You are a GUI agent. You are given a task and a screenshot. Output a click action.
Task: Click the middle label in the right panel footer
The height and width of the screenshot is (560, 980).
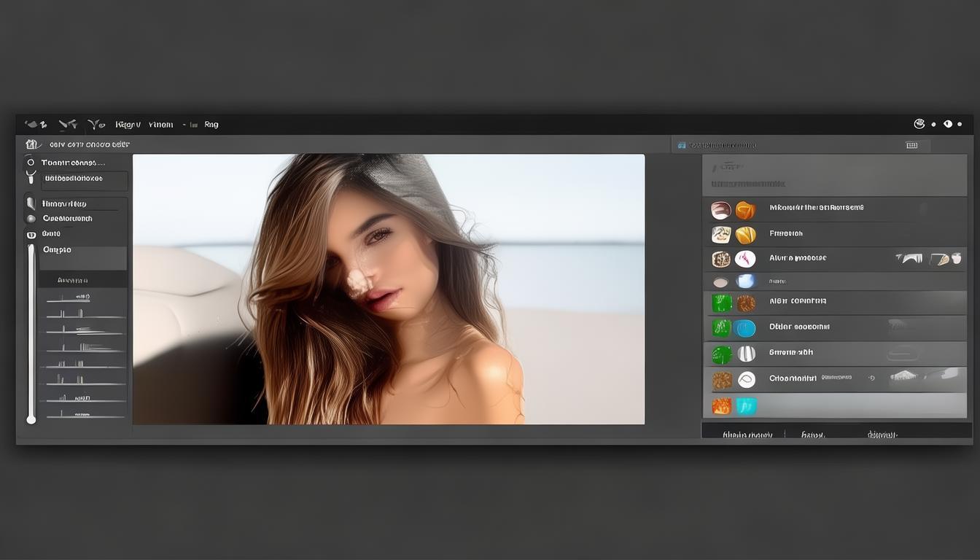coord(812,435)
